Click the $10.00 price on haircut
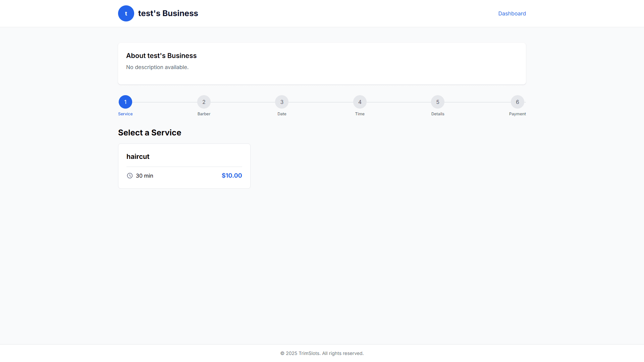Screen dimensions: 644x362 pos(232,176)
